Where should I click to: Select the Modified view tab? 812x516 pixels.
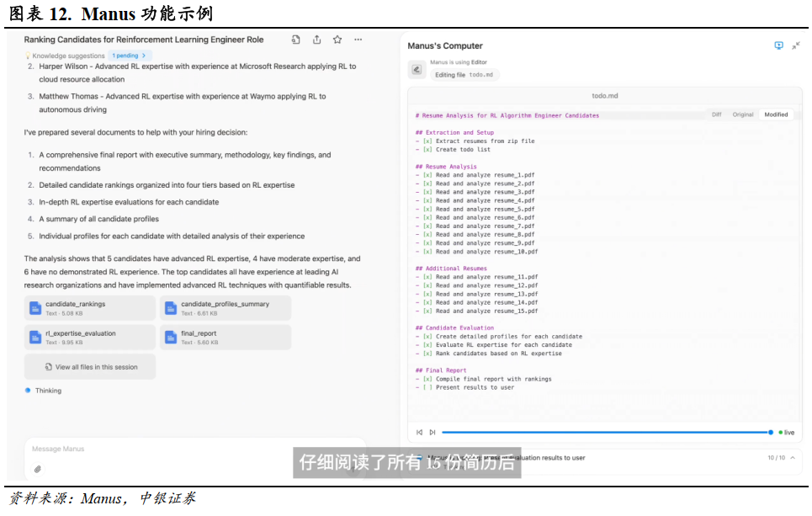776,114
